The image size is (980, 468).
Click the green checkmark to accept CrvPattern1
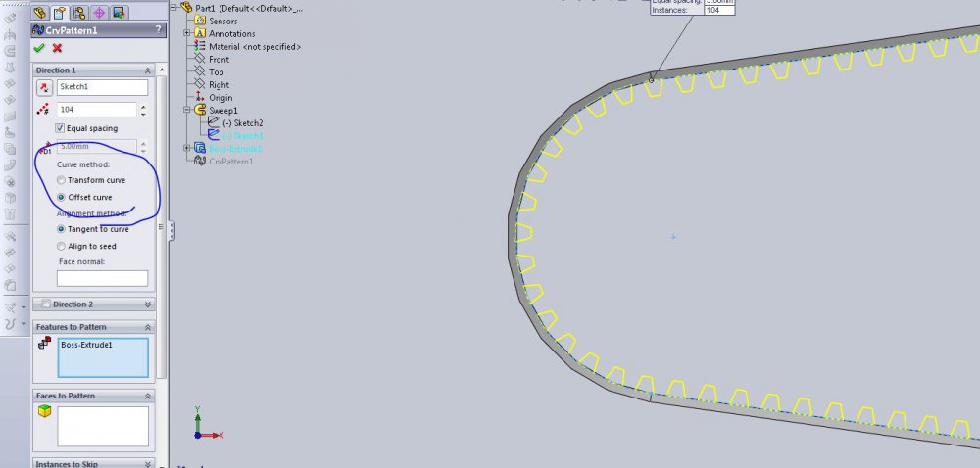[39, 48]
